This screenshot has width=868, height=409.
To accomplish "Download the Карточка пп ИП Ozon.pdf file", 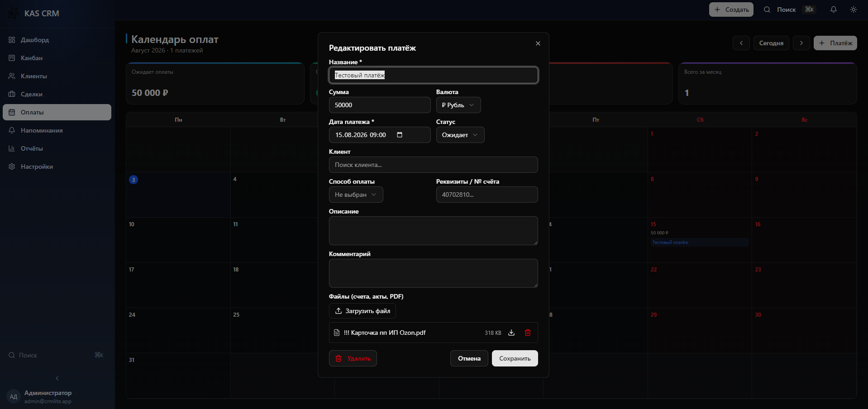I will click(511, 333).
